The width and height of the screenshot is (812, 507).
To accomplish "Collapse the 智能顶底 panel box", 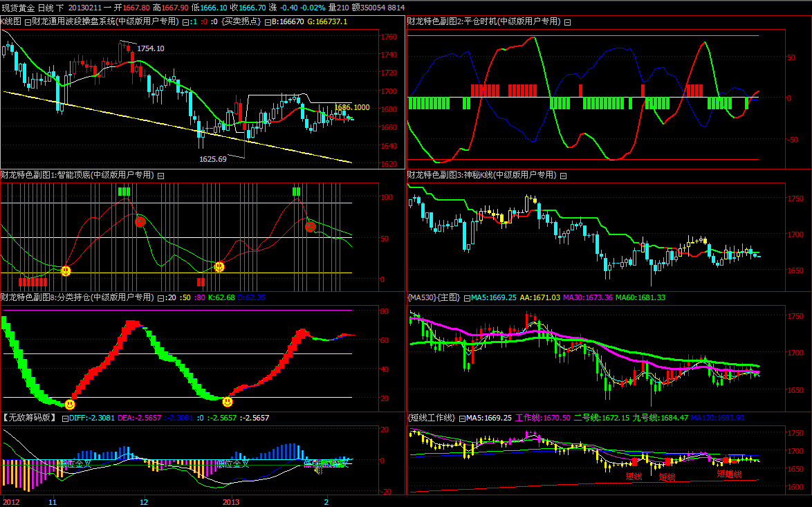I will tap(160, 176).
